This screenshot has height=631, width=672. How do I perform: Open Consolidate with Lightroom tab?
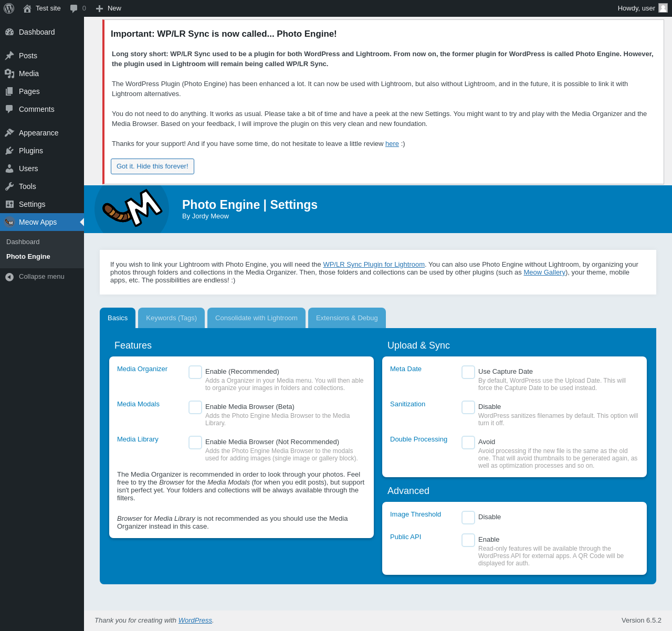click(x=256, y=318)
